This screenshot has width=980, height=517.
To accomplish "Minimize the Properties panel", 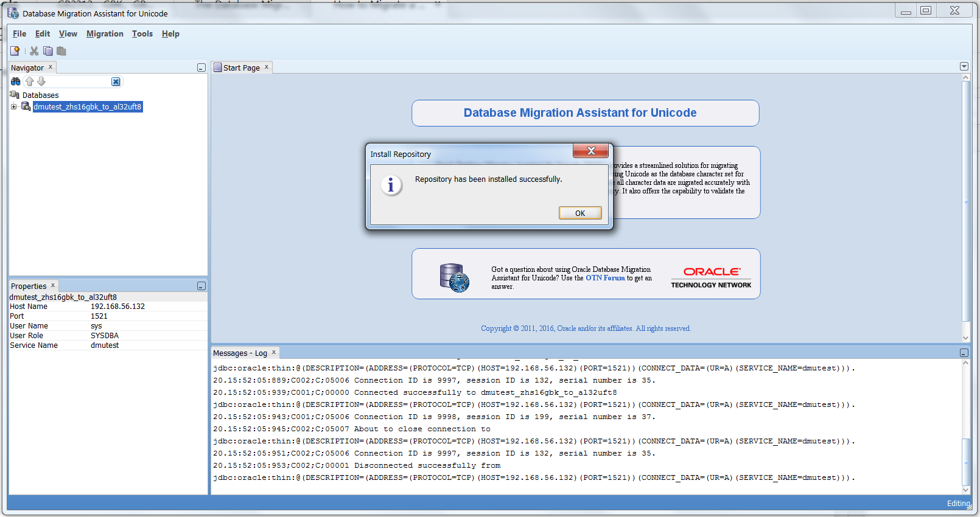I will [201, 286].
